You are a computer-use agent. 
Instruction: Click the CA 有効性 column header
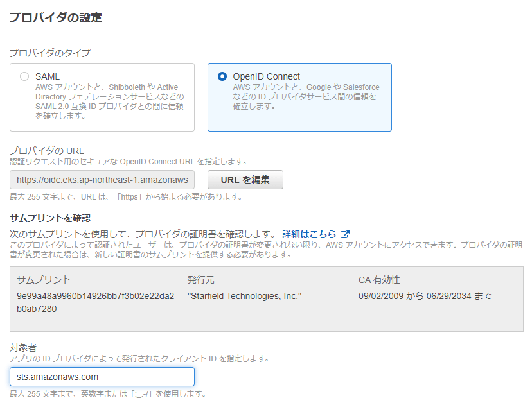[x=379, y=280]
